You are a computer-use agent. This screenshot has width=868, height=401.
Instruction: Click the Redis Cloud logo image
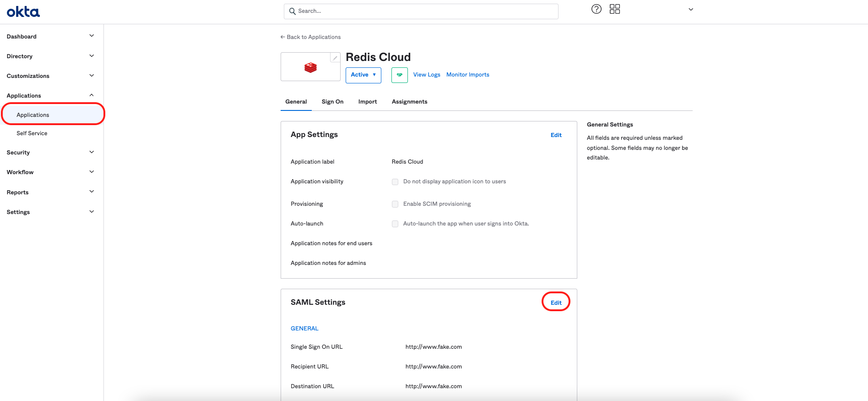coord(310,68)
